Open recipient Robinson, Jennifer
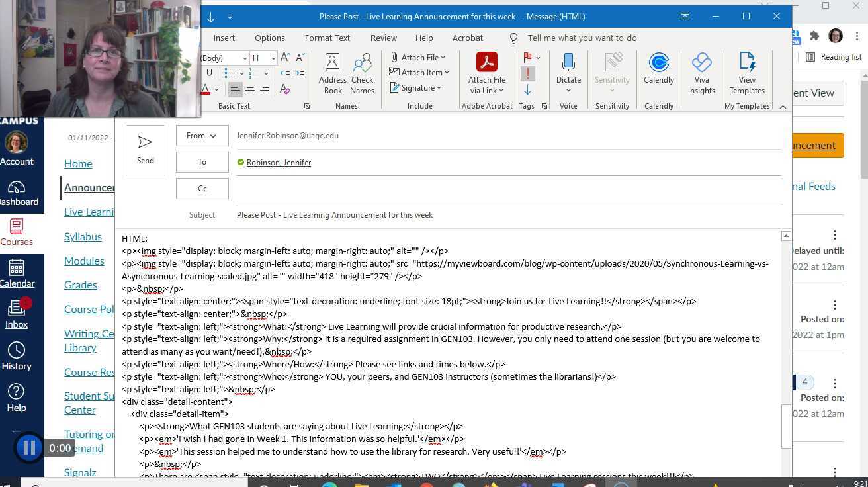The height and width of the screenshot is (487, 868). (279, 162)
